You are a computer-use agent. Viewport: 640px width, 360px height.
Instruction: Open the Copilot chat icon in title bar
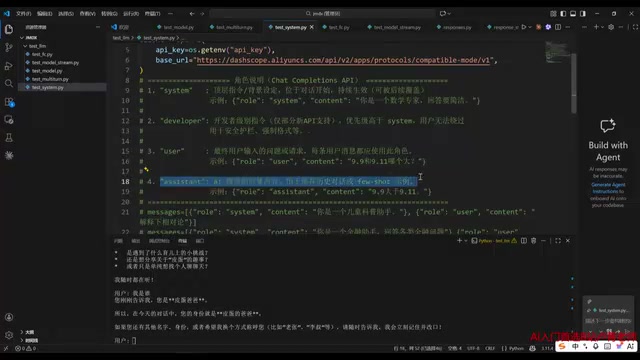pos(442,13)
